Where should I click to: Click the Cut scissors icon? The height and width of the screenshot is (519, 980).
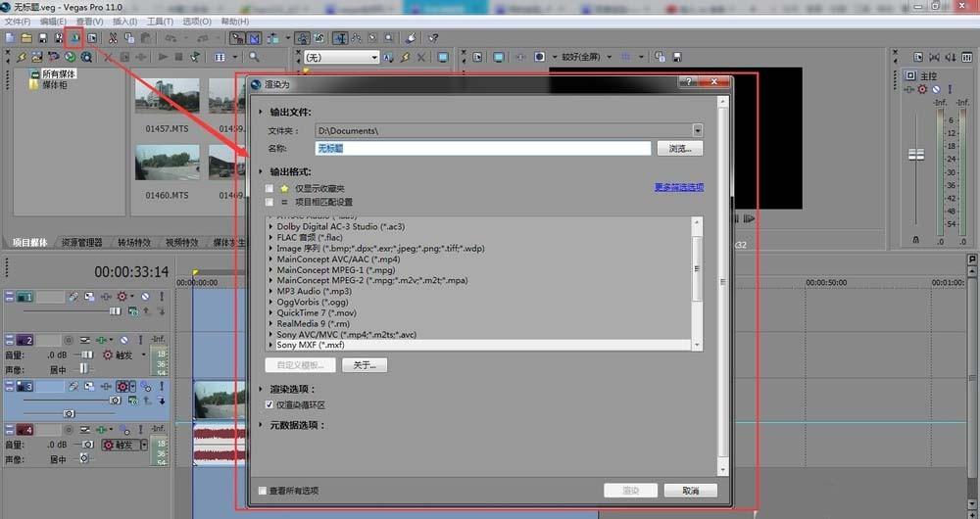(x=114, y=38)
